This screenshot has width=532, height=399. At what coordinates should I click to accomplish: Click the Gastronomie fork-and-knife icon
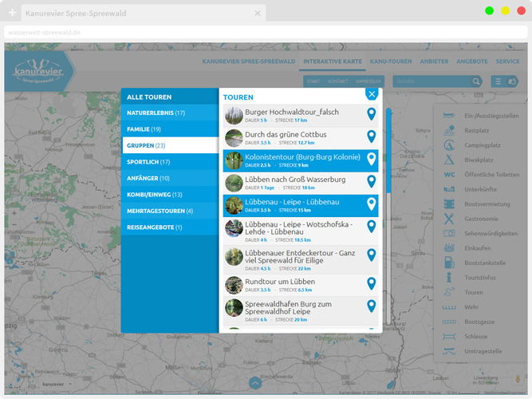click(450, 218)
